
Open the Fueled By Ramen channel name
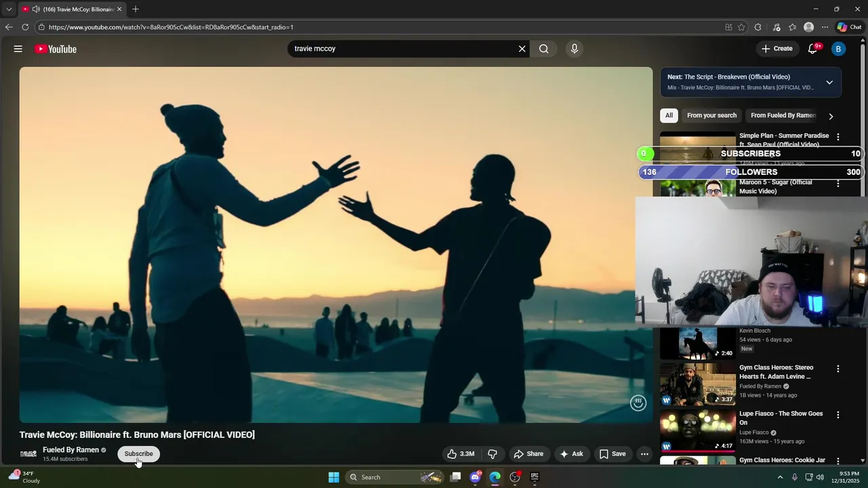pyautogui.click(x=71, y=450)
